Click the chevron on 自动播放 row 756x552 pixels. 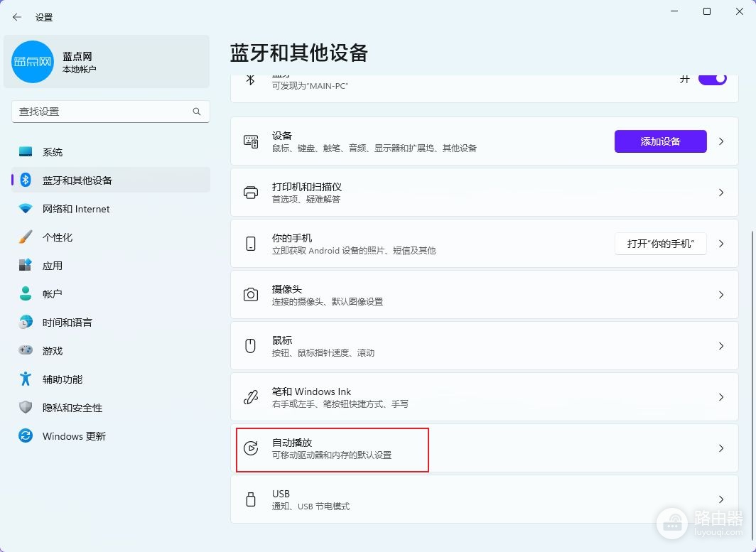pyautogui.click(x=721, y=448)
